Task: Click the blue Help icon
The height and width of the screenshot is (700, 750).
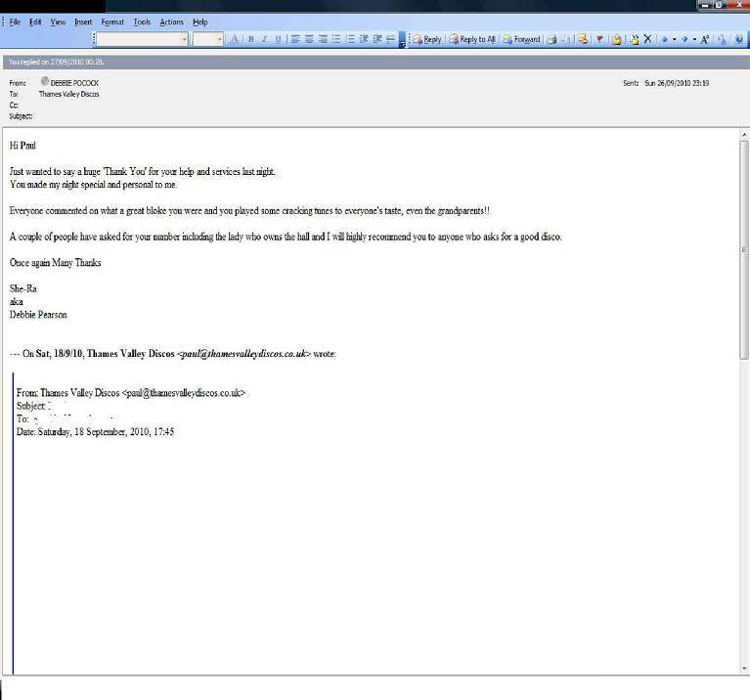Action: 739,39
